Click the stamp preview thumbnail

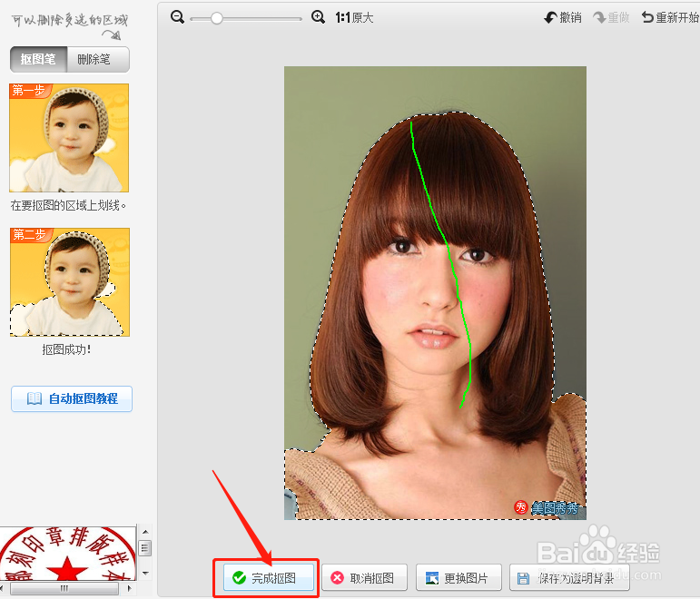pyautogui.click(x=68, y=554)
